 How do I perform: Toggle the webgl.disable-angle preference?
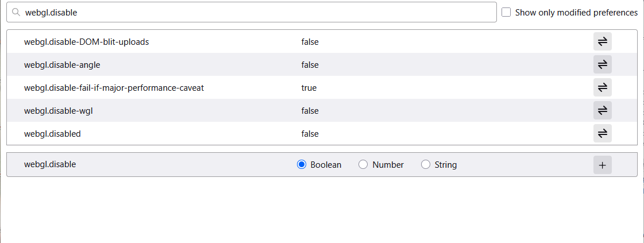click(602, 64)
